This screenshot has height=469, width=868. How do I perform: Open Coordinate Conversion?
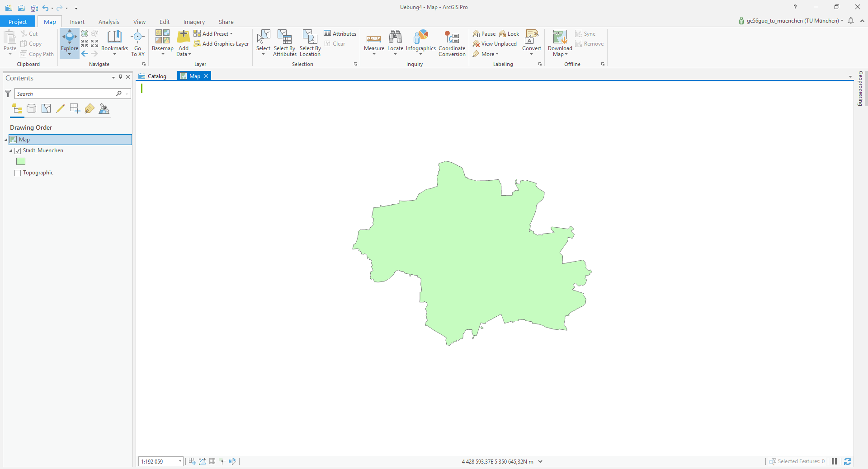452,43
